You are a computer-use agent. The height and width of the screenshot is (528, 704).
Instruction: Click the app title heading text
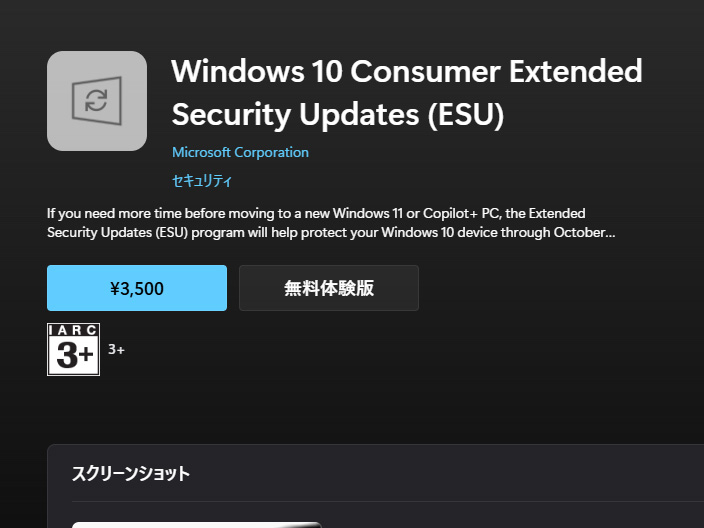click(x=406, y=93)
